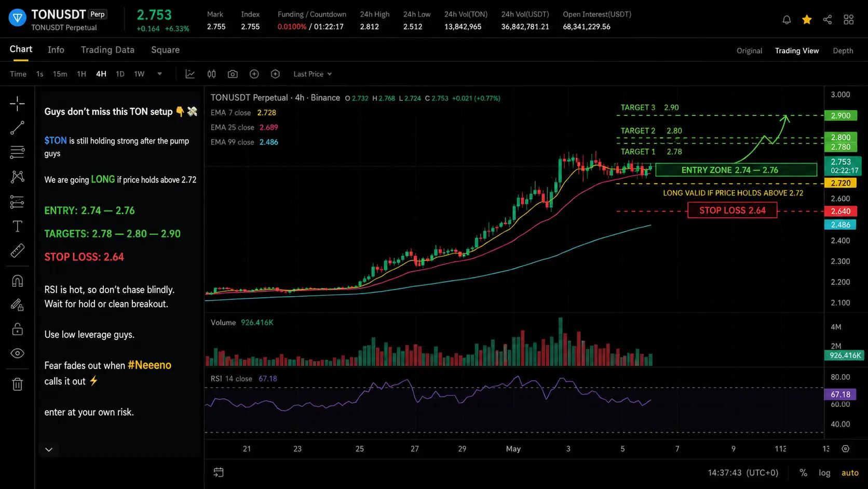Image resolution: width=868 pixels, height=489 pixels.
Task: Click the EMA 99 close legend
Action: click(245, 142)
